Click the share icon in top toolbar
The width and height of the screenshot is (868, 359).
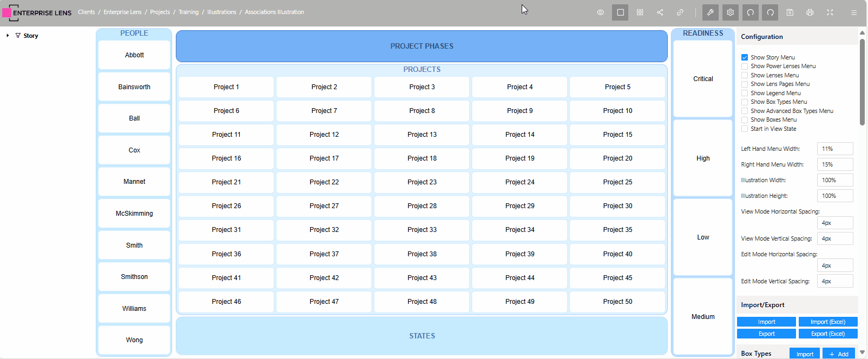660,12
